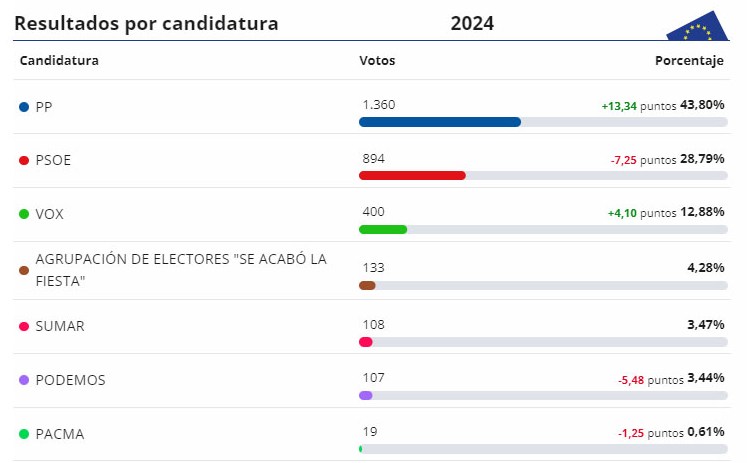Click the brown Se Acabó La Fiesta dot
Image resolution: width=747 pixels, height=463 pixels.
[x=24, y=270]
